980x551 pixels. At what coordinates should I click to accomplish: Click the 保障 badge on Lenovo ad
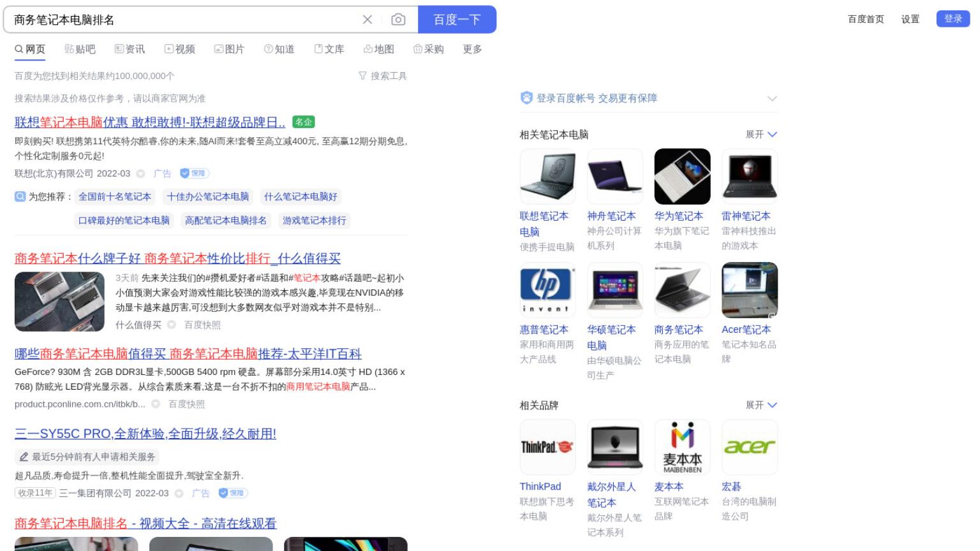tap(195, 173)
